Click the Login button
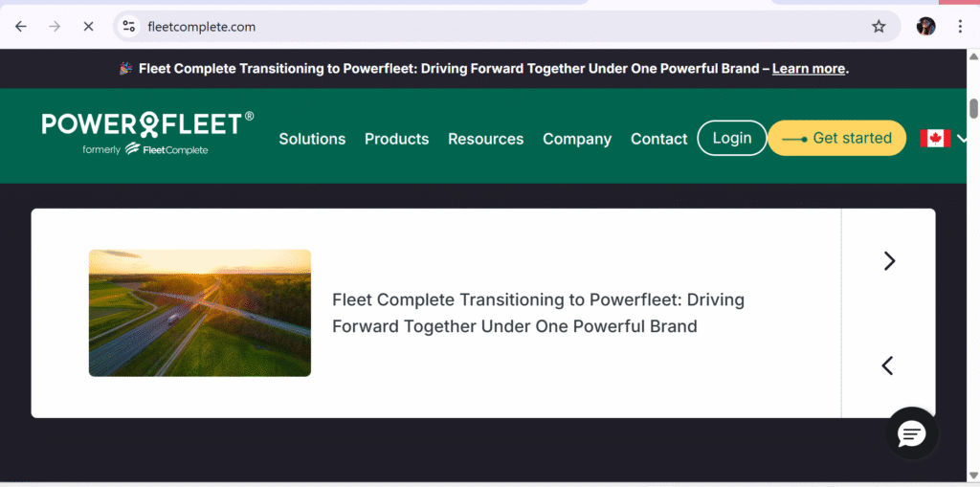Image resolution: width=980 pixels, height=487 pixels. 732,138
